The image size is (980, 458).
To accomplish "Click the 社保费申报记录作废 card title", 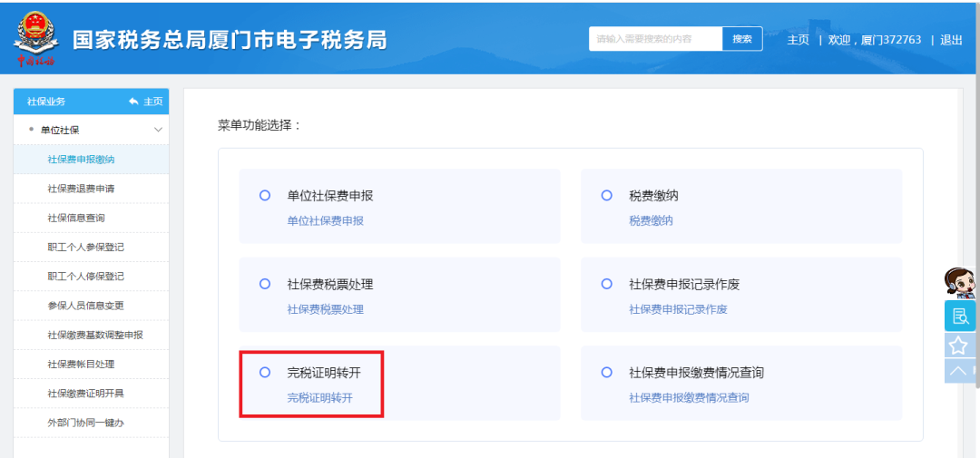I will point(684,284).
